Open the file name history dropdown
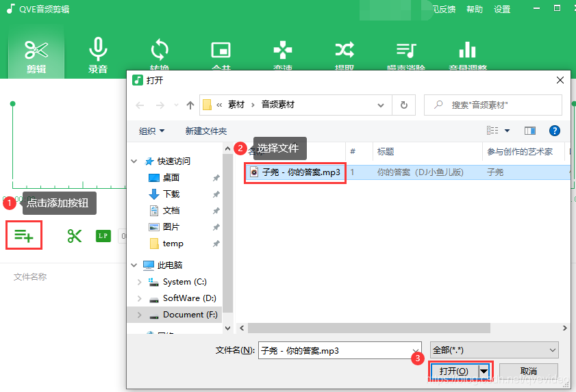This screenshot has width=576, height=392. [x=416, y=350]
